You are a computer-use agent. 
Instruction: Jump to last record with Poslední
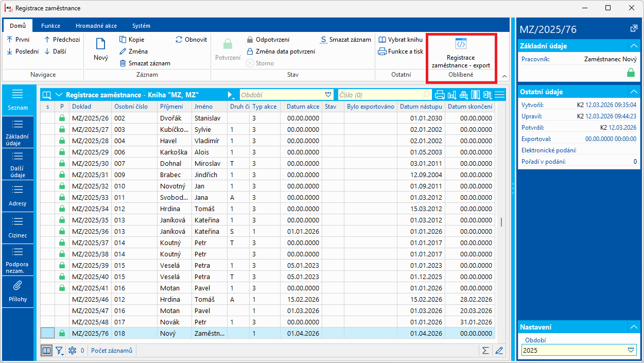tap(23, 51)
